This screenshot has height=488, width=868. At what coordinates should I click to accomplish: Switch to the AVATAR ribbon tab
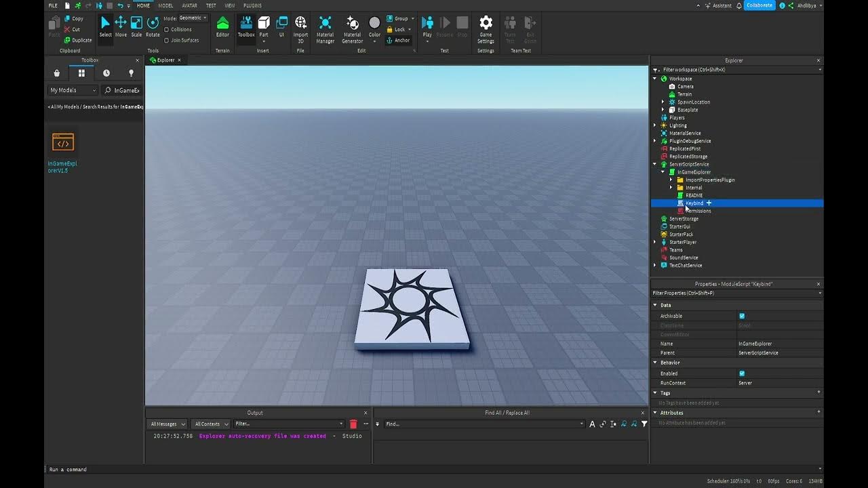point(189,5)
